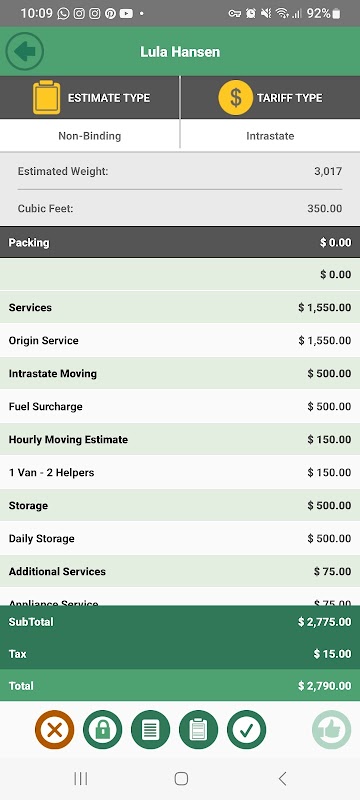Image resolution: width=360 pixels, height=800 pixels.
Task: Tap the green checkmark icon
Action: (x=246, y=730)
